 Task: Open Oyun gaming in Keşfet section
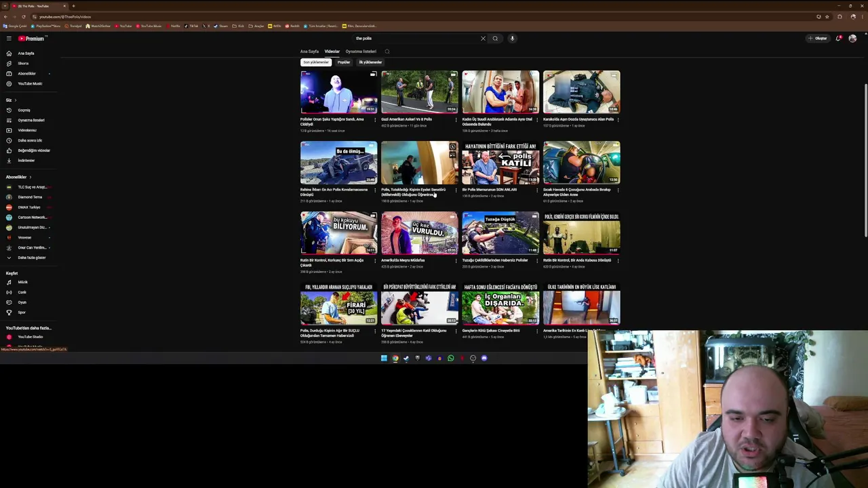(x=22, y=302)
